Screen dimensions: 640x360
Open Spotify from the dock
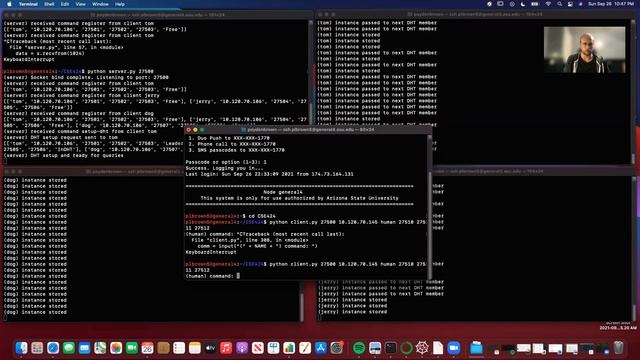pyautogui.click(x=359, y=348)
